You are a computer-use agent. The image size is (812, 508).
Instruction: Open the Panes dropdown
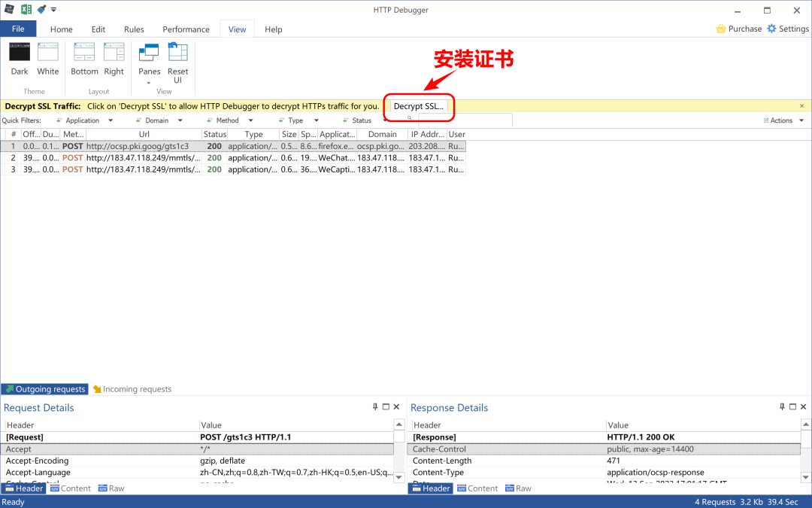point(149,64)
